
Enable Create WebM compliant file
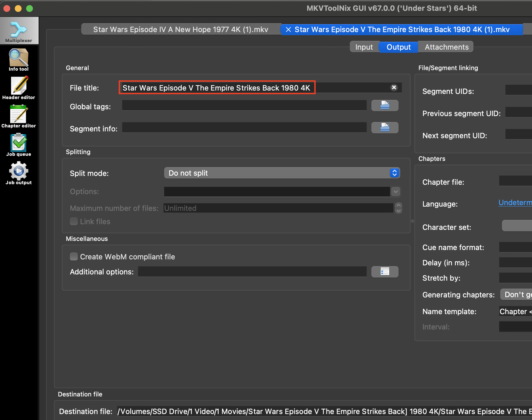click(74, 257)
